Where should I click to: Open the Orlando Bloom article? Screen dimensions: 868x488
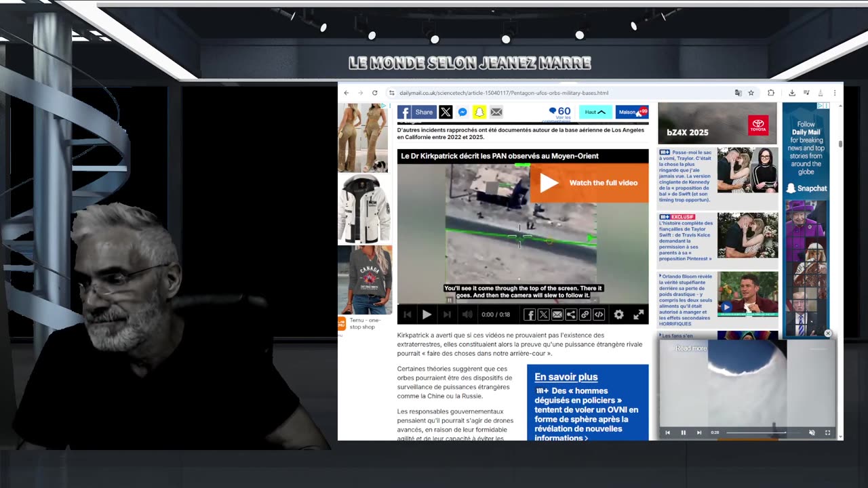click(686, 300)
